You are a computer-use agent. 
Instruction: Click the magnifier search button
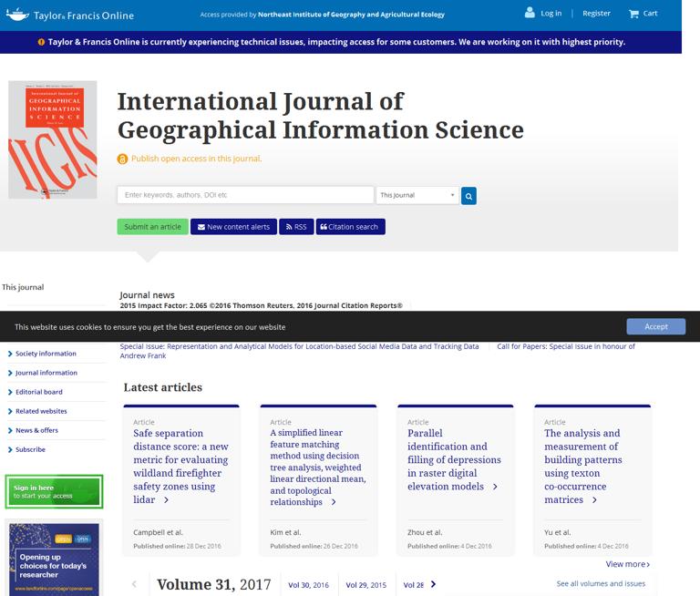point(468,196)
